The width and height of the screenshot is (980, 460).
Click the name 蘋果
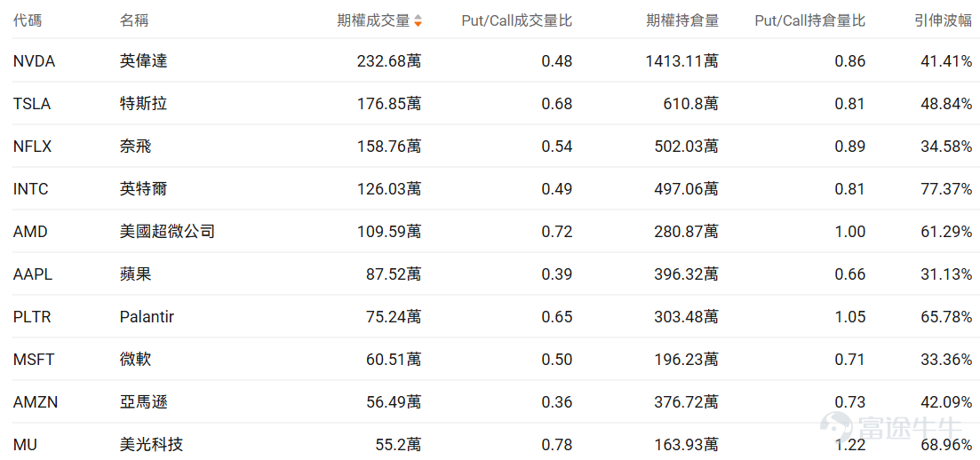(135, 274)
